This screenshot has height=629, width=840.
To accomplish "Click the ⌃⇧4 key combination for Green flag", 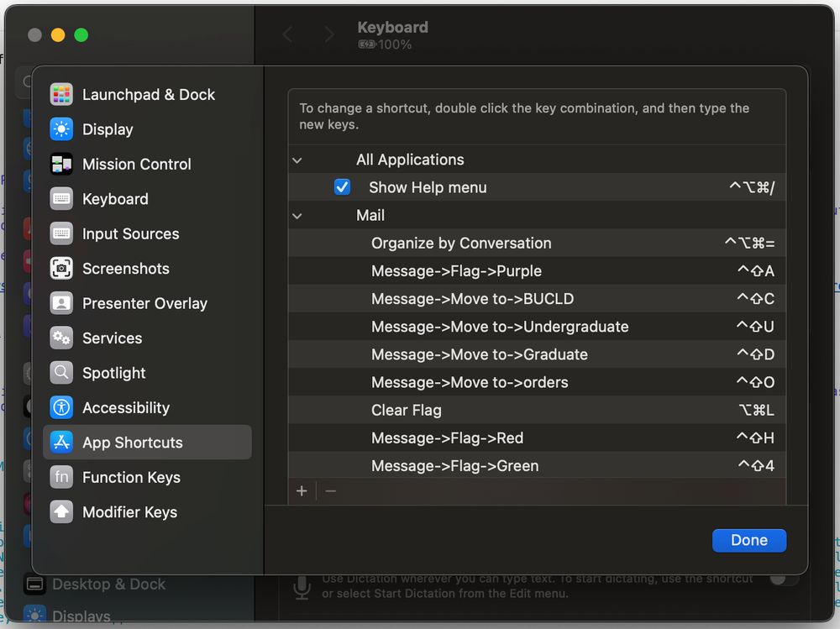I will (x=756, y=465).
